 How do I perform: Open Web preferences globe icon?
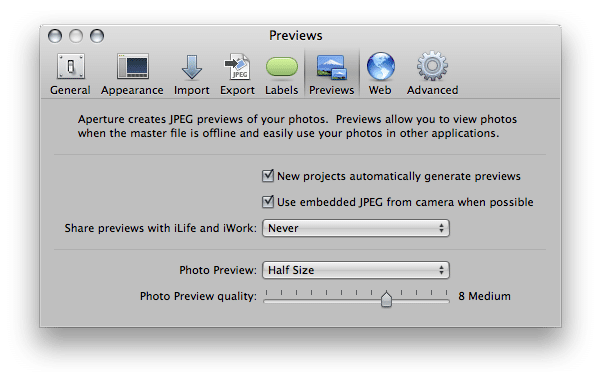(x=380, y=66)
